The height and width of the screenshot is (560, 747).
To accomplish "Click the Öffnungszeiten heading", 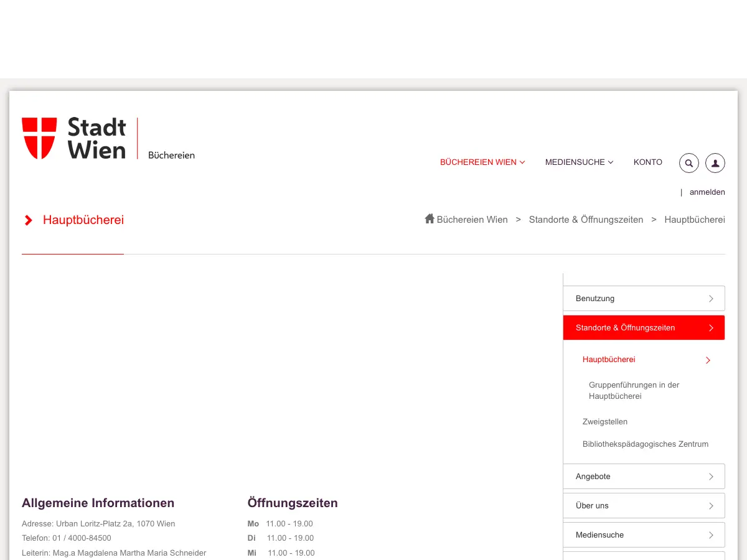I will (x=293, y=503).
